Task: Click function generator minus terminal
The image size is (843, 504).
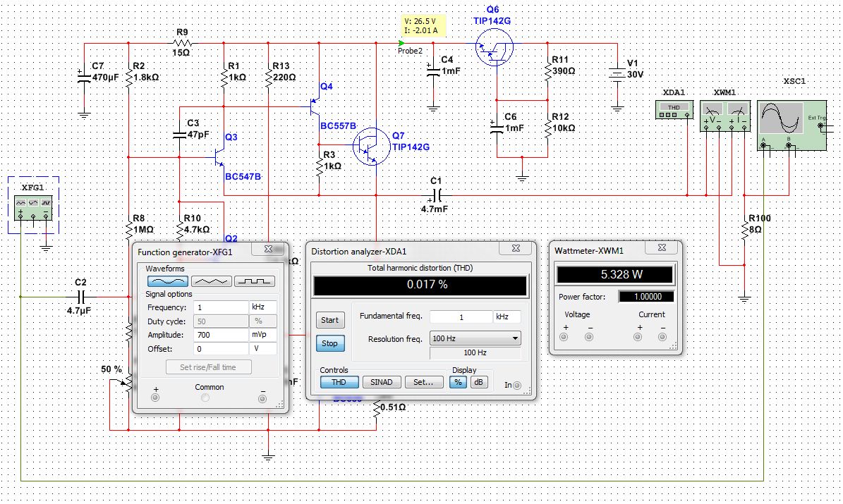Action: [x=262, y=398]
